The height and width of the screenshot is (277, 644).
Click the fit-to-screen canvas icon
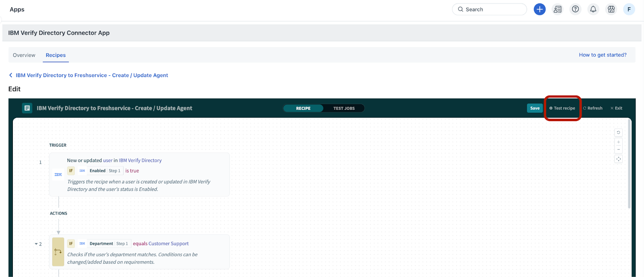pos(619,159)
